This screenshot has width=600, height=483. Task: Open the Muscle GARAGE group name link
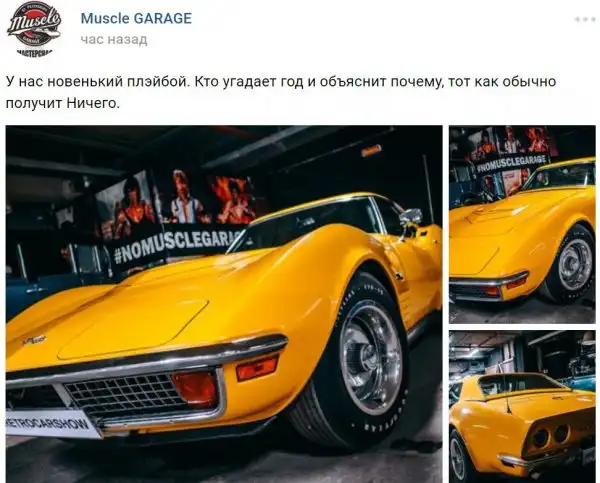[x=136, y=18]
